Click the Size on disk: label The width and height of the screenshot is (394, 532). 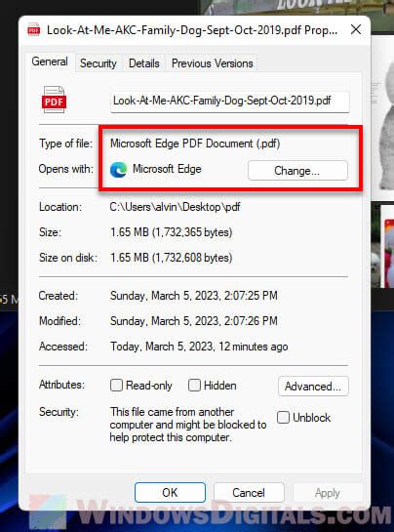[x=68, y=258]
